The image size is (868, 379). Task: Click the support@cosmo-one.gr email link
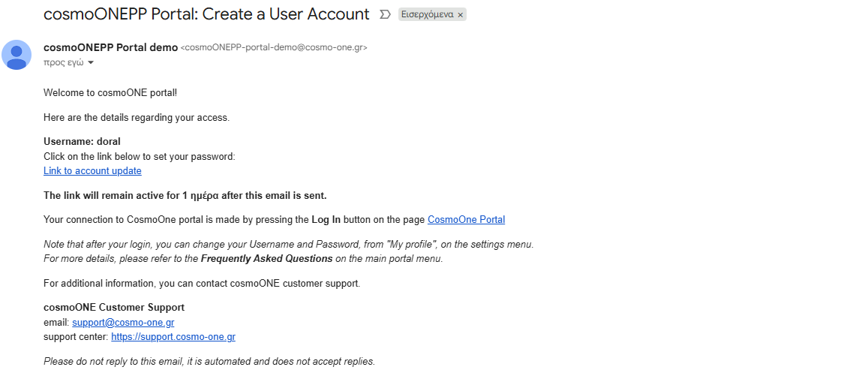[123, 323]
